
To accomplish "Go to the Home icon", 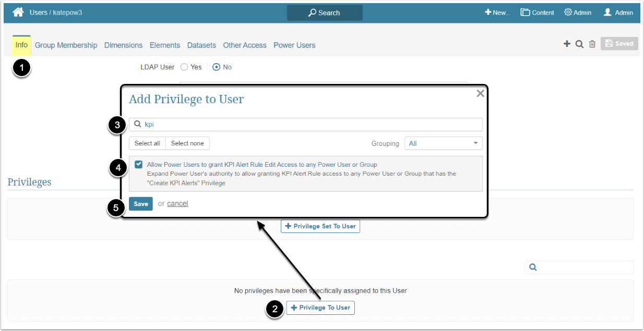I will click(x=18, y=12).
